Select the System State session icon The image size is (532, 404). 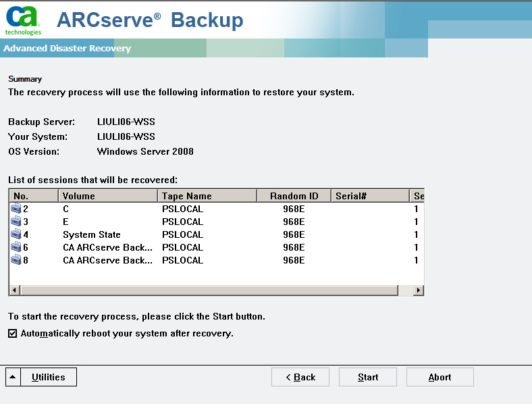click(x=16, y=234)
